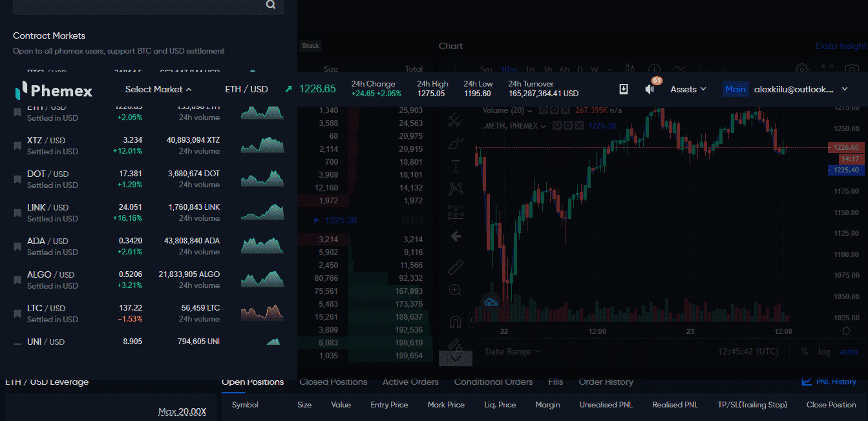This screenshot has height=421, width=868.
Task: Click the compare add symbol icon
Action: point(654,69)
